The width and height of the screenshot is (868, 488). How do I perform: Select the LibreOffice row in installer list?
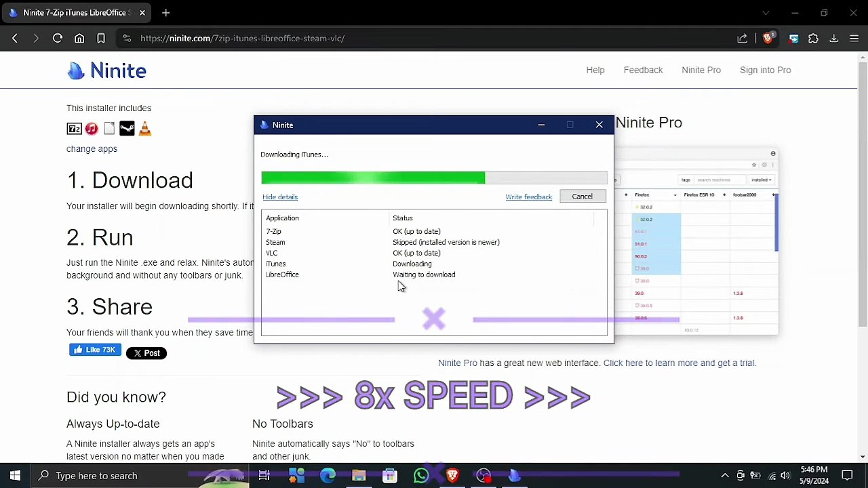tap(434, 274)
